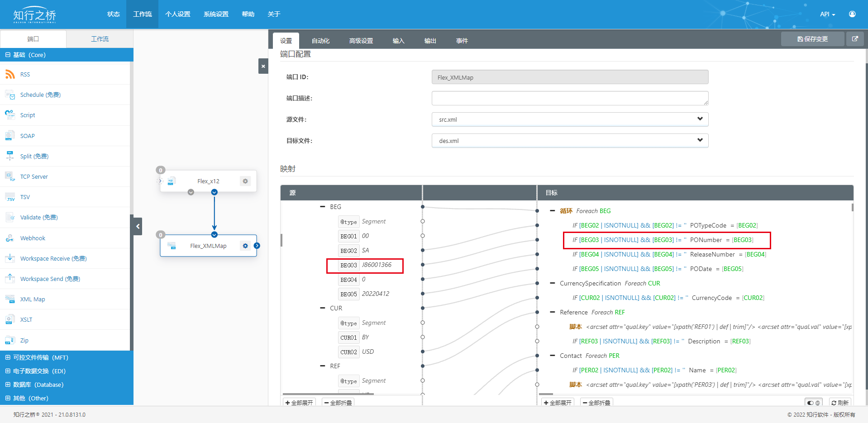Screen dimensions: 868x423
Task: Click the user account icon
Action: point(852,14)
